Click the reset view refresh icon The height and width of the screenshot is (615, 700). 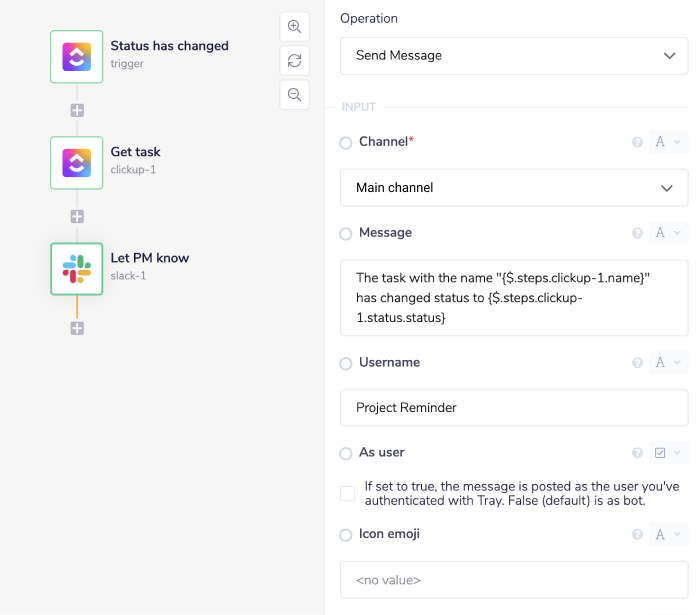pos(294,61)
